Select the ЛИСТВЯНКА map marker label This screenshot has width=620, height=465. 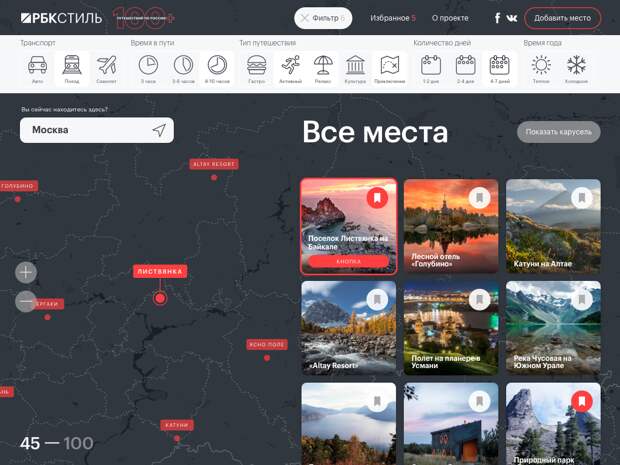coord(160,271)
